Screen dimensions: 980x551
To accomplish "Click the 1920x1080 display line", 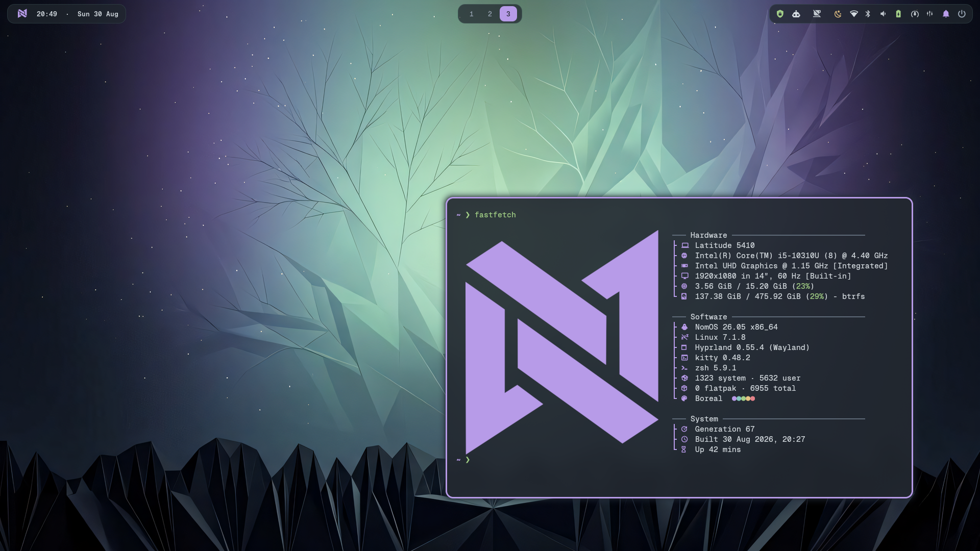I will click(x=773, y=276).
